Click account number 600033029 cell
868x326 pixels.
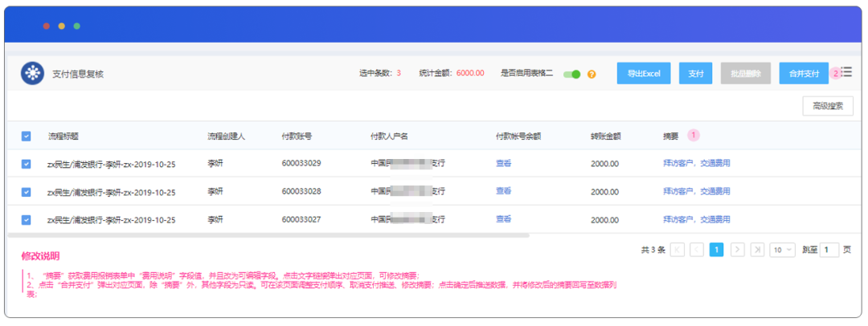(x=301, y=163)
